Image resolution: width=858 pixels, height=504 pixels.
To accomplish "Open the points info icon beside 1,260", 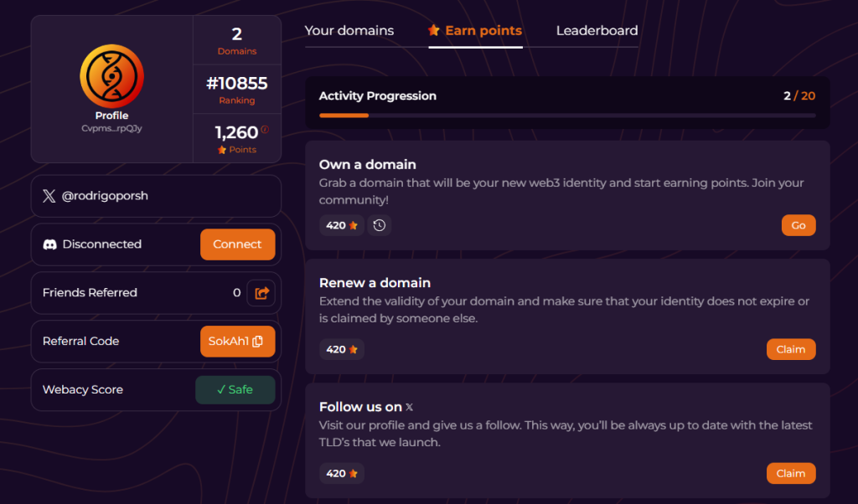I will tap(263, 130).
